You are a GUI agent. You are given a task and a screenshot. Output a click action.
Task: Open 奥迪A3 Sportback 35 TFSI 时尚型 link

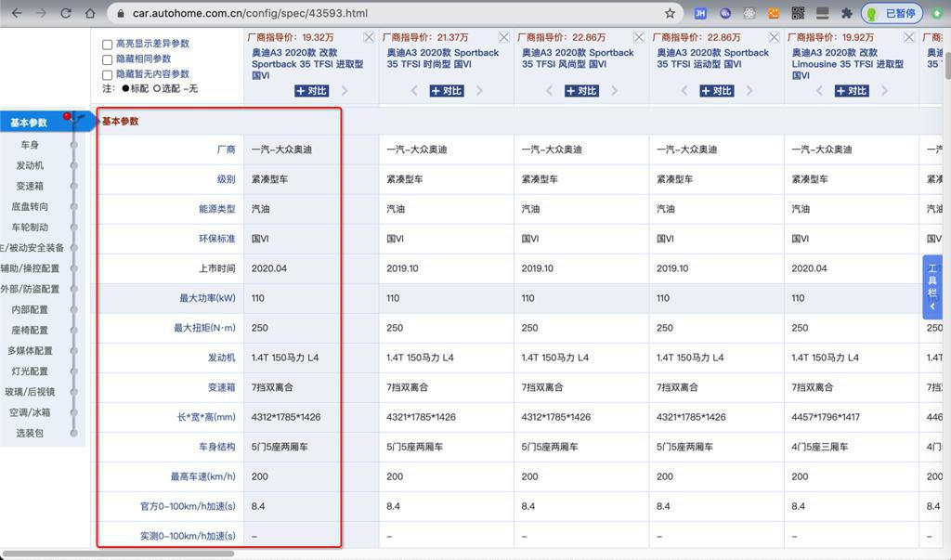[443, 59]
